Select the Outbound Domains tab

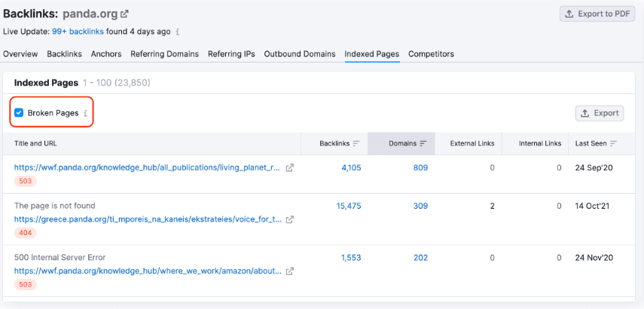pos(300,54)
